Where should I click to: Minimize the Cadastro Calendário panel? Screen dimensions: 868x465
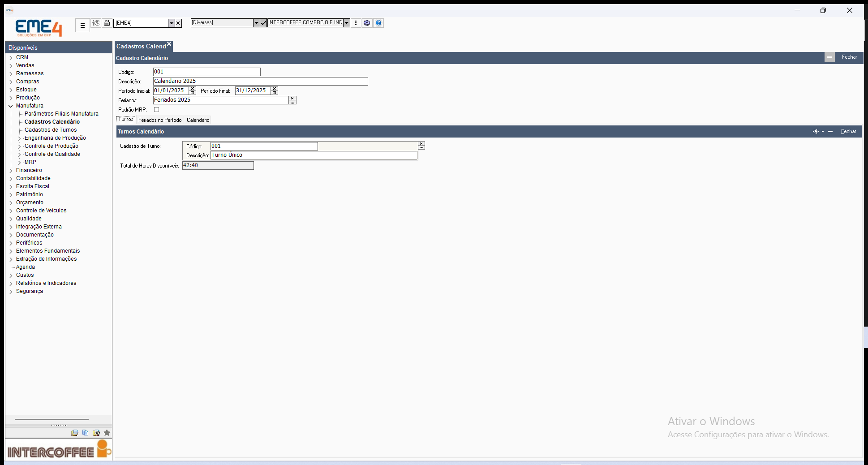tap(829, 57)
